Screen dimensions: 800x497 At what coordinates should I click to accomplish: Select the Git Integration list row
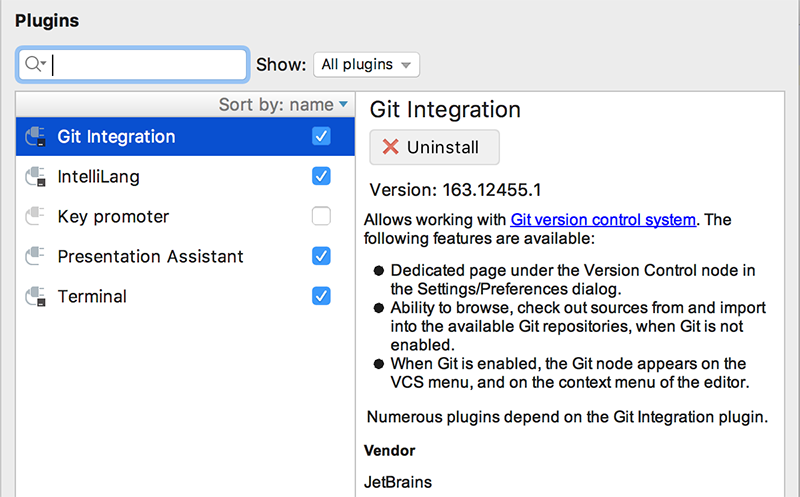tap(185, 136)
